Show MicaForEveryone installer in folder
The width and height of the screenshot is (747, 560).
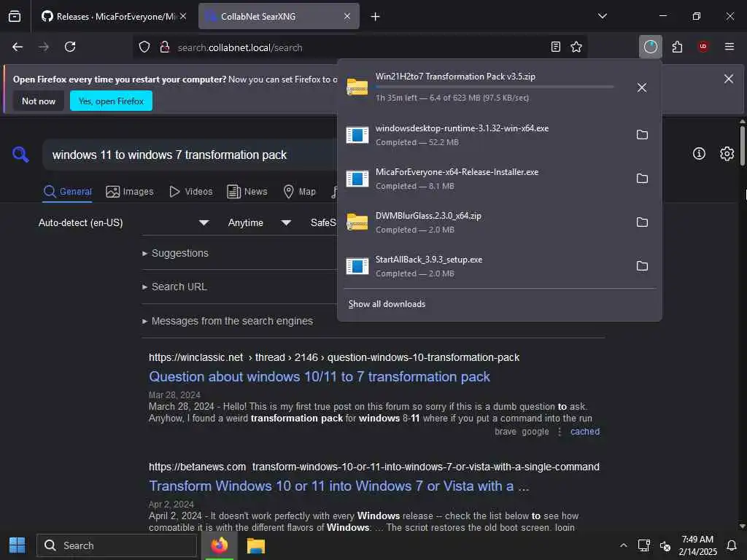(x=642, y=179)
